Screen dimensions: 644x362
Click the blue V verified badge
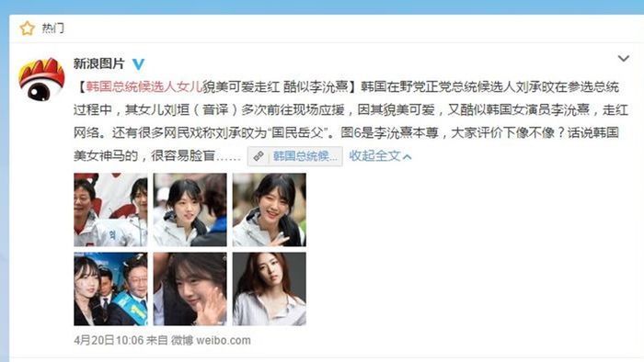138,64
